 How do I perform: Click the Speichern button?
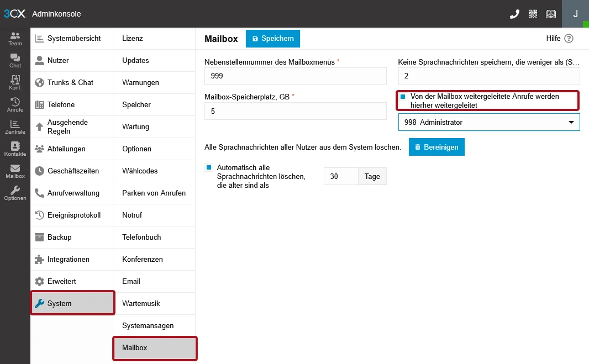tap(272, 39)
